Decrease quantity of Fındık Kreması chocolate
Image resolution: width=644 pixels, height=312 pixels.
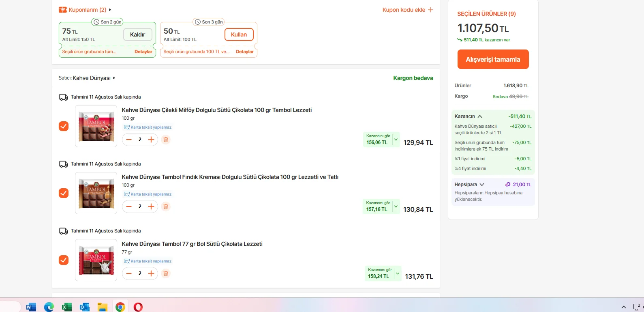129,207
